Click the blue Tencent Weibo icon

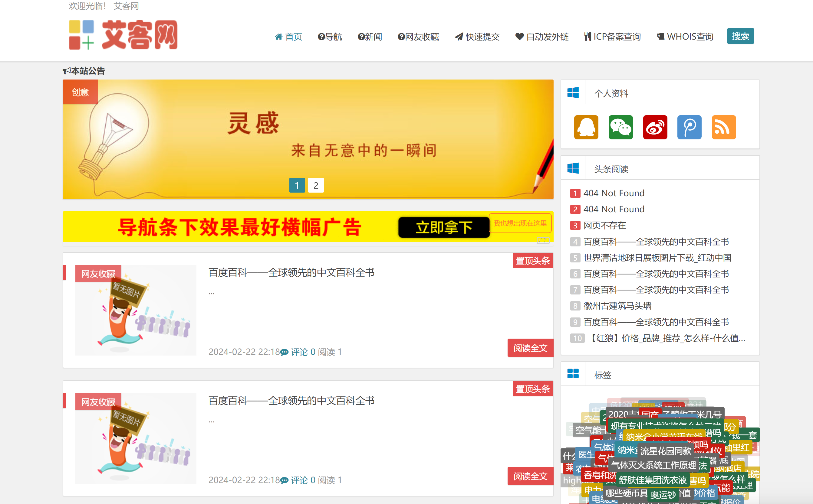689,127
